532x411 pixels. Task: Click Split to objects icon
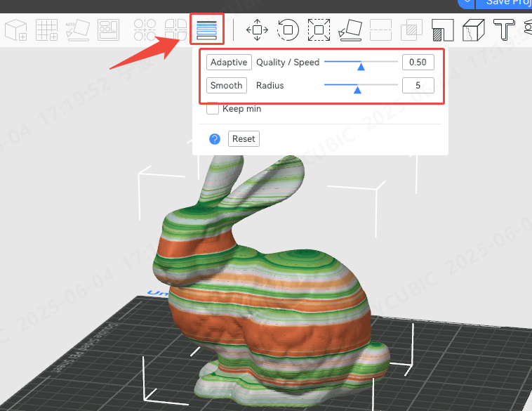145,30
